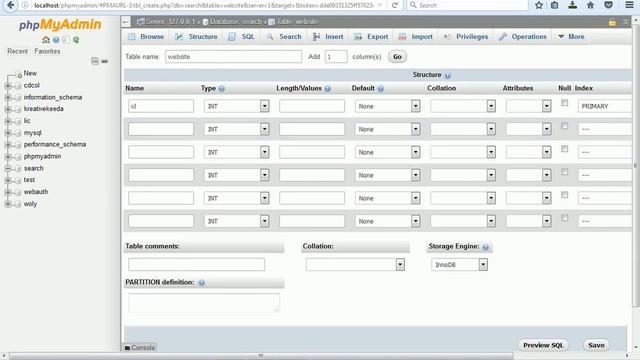This screenshot has width=640, height=360.
Task: Open the More tab menu
Action: [571, 37]
